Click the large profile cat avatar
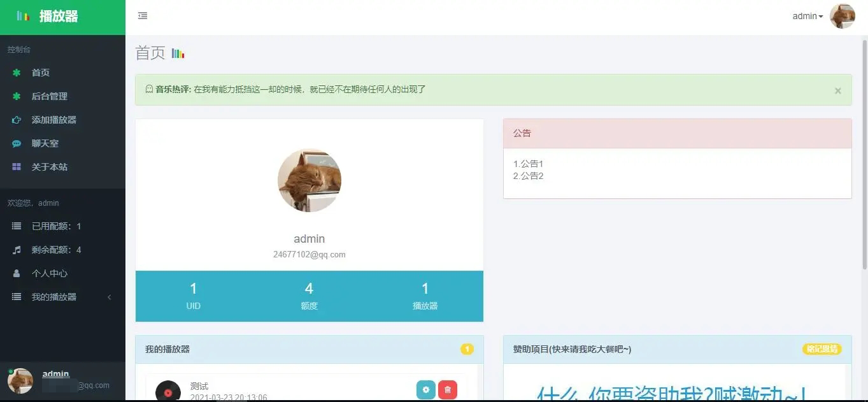868x402 pixels. (x=309, y=180)
